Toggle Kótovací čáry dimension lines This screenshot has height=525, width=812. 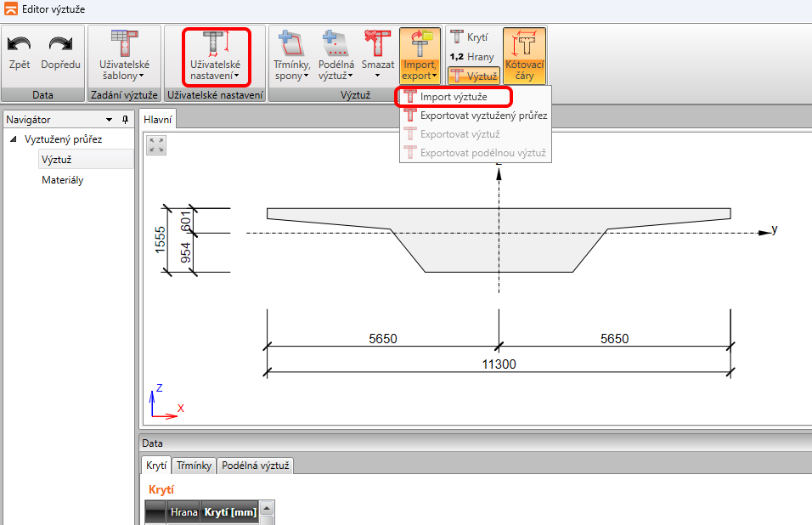pyautogui.click(x=524, y=54)
